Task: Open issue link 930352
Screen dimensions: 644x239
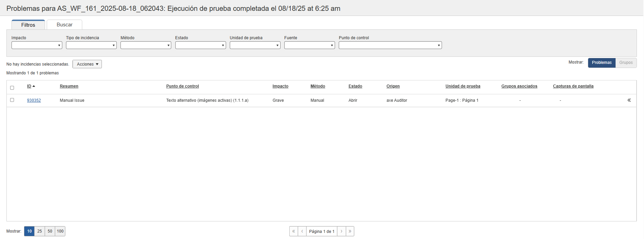Action: (x=34, y=100)
